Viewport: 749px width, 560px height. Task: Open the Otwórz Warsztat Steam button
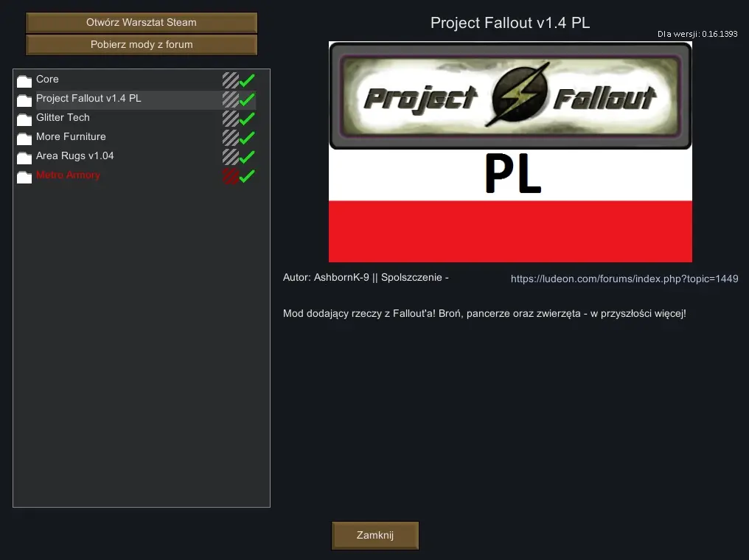point(142,22)
